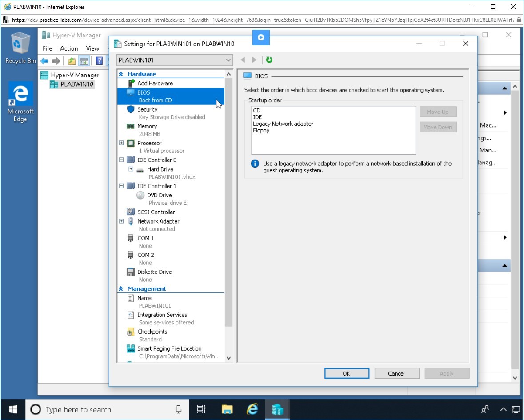The width and height of the screenshot is (524, 420).
Task: Select Hyper-V Manager root tree node
Action: pos(75,75)
